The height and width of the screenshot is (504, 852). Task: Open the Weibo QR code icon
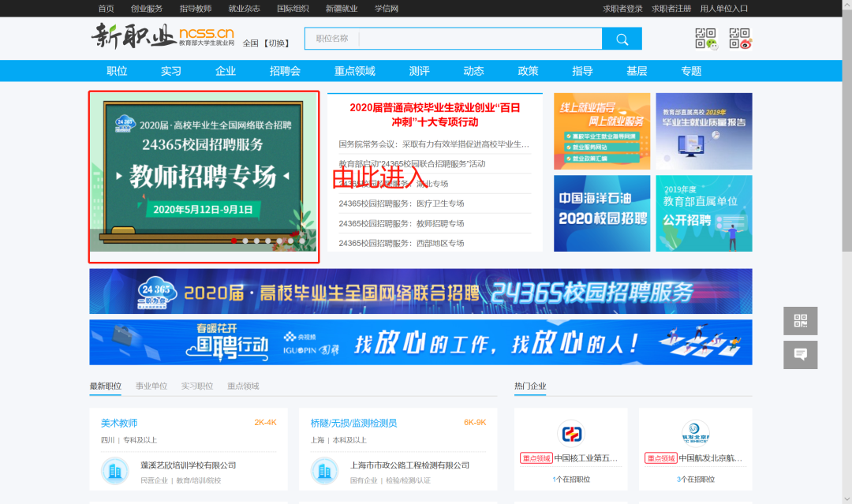click(739, 39)
